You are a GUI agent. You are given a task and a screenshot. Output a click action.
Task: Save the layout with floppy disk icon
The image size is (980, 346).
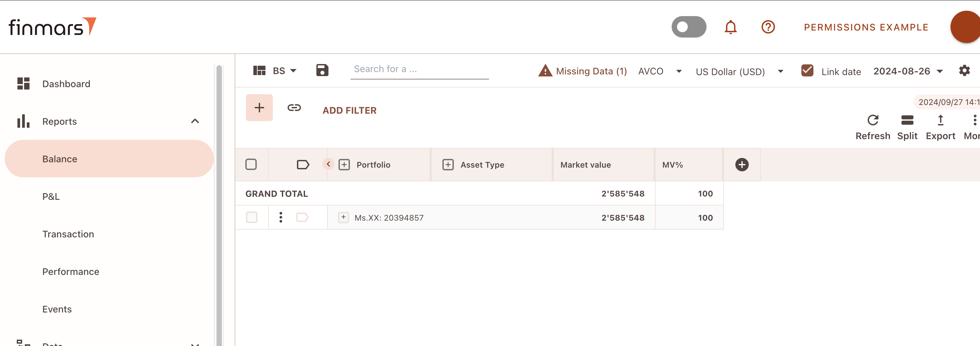tap(322, 70)
